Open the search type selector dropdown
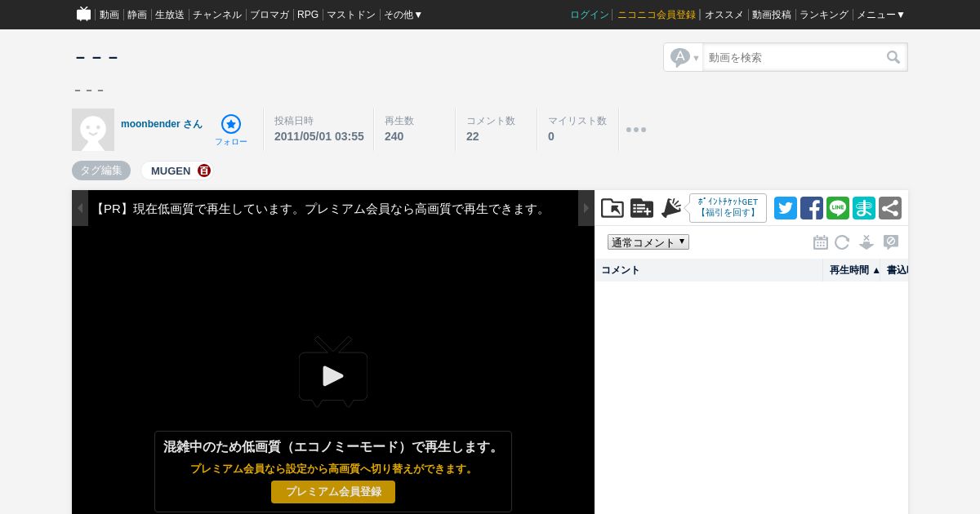The image size is (980, 514). pyautogui.click(x=684, y=57)
